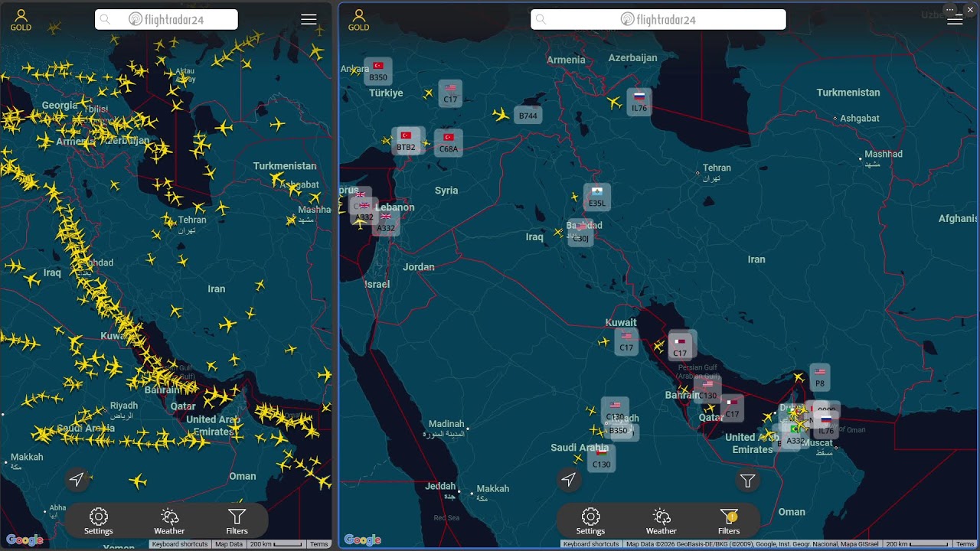Image resolution: width=980 pixels, height=551 pixels.
Task: Click Google logo on the left map
Action: click(24, 540)
